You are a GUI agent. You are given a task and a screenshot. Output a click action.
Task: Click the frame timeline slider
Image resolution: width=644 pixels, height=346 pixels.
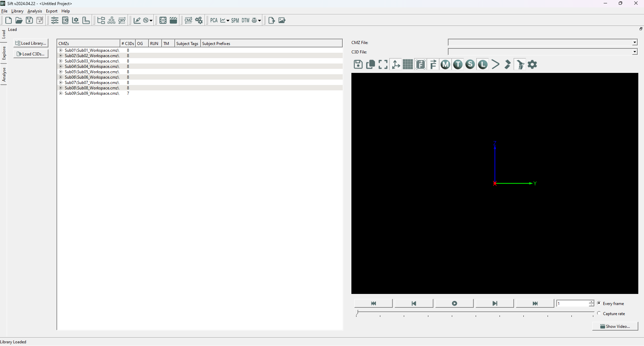coord(475,313)
